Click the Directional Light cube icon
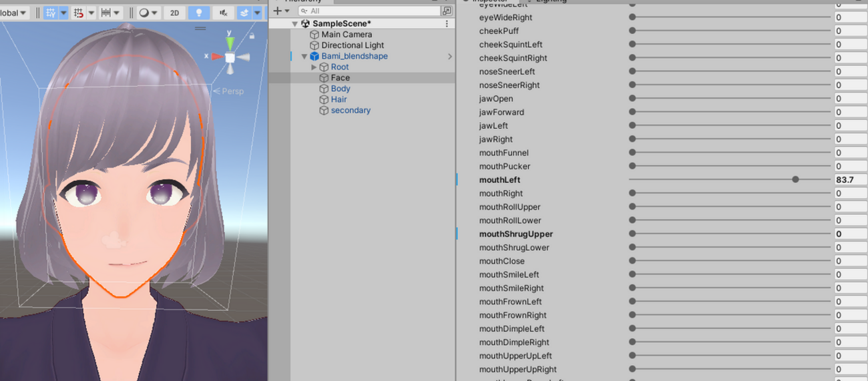The image size is (868, 381). click(x=314, y=45)
